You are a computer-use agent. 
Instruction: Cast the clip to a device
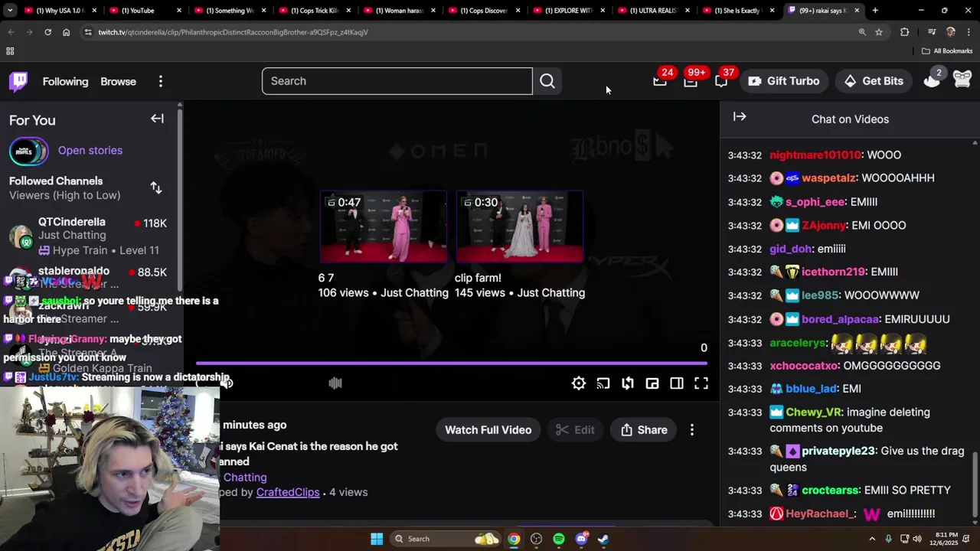603,383
